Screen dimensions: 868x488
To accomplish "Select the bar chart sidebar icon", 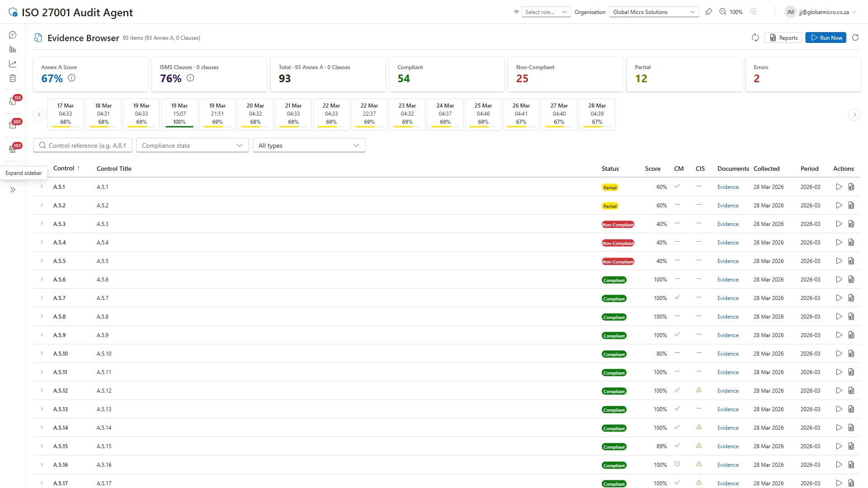I will coord(12,49).
